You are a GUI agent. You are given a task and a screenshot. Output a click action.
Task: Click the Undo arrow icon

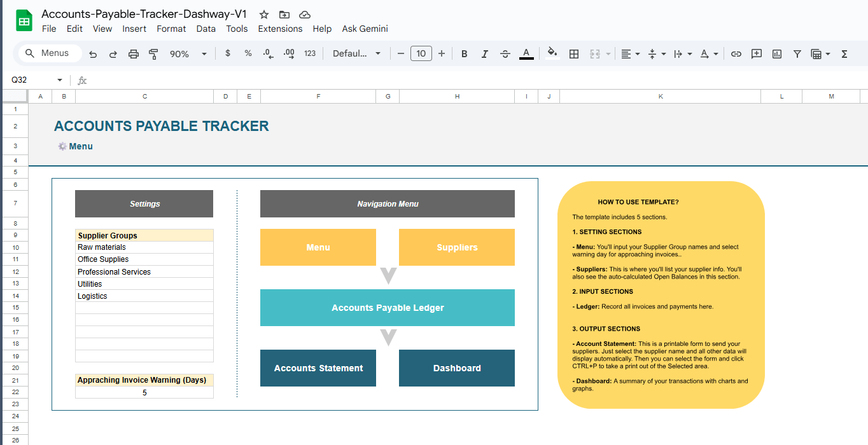click(x=93, y=54)
